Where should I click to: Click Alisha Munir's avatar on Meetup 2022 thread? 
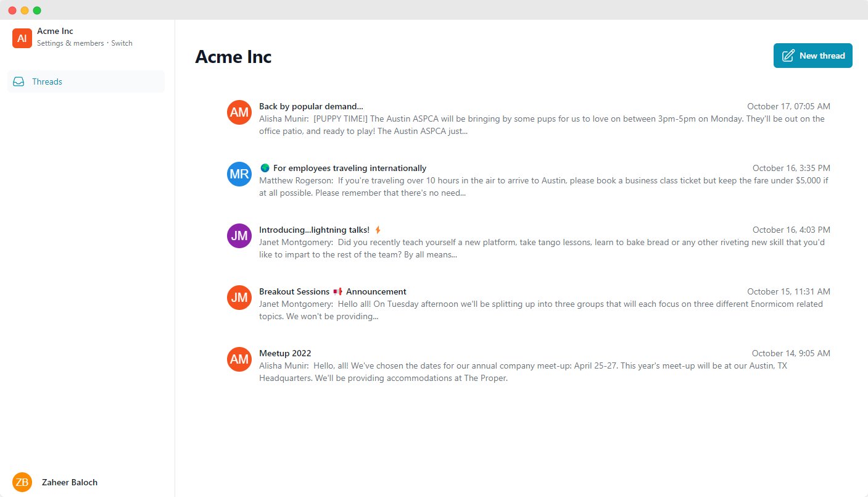239,359
